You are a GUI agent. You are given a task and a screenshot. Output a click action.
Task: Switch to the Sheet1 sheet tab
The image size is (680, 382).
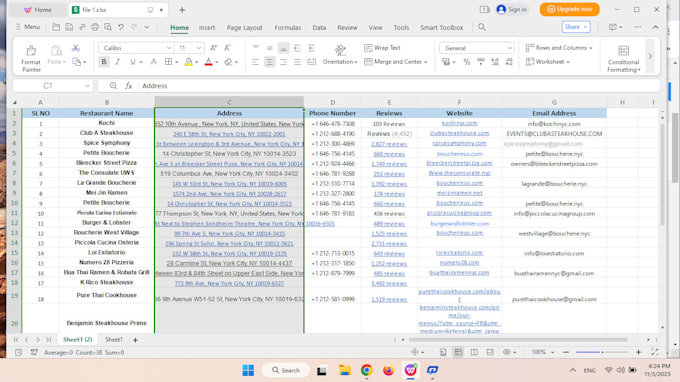(114, 340)
